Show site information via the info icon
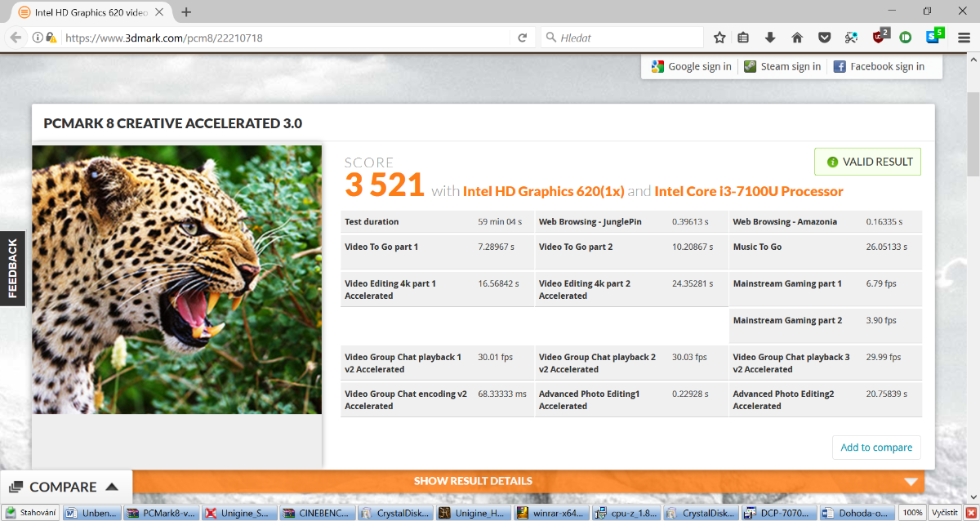The image size is (980, 521). pyautogui.click(x=38, y=38)
